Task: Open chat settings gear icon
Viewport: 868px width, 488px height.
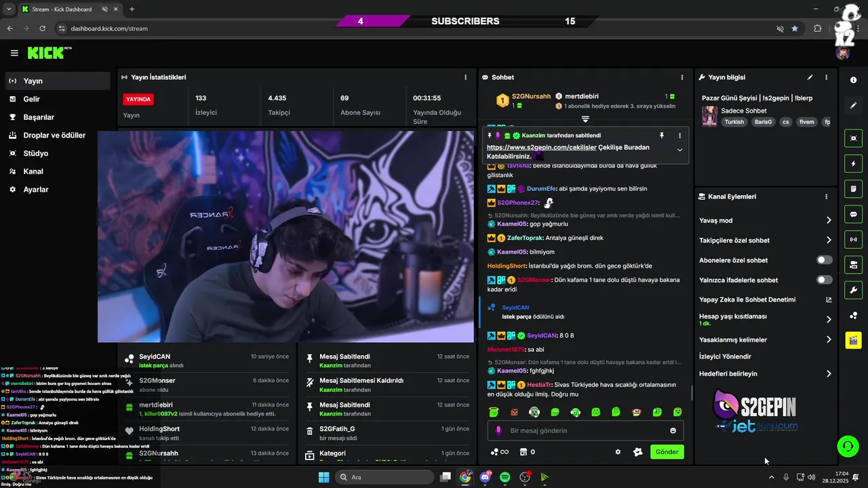Action: click(618, 452)
